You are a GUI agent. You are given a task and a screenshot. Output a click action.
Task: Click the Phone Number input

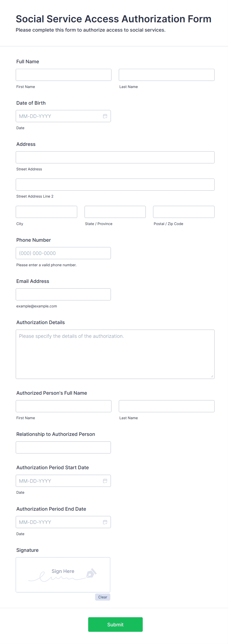63,253
